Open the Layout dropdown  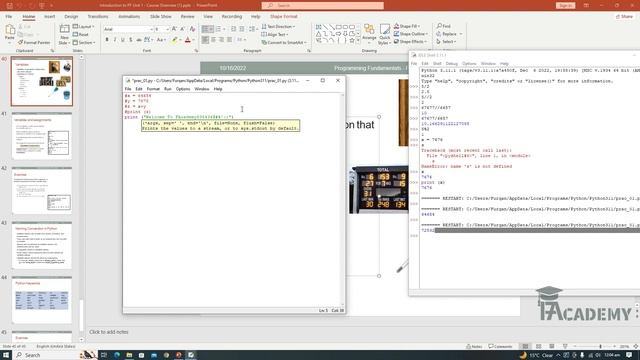[84, 27]
